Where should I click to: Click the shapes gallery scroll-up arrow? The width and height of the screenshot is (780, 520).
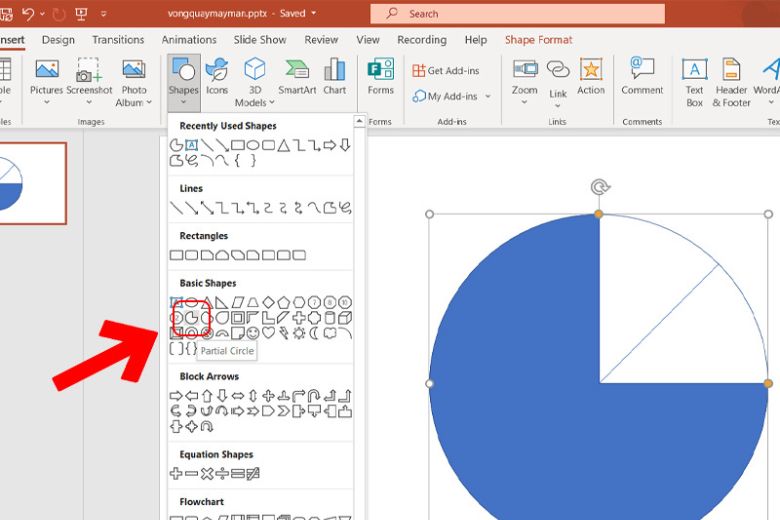click(x=359, y=121)
